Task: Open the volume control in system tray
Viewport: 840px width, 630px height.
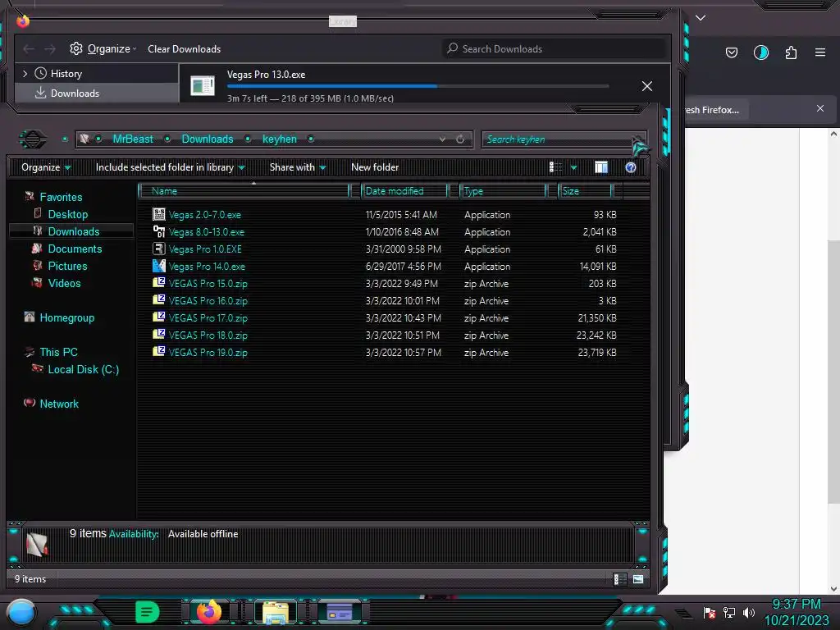Action: click(749, 612)
